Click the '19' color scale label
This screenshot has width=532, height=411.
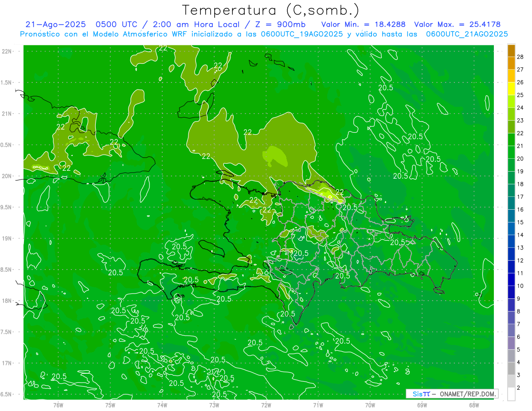(520, 171)
